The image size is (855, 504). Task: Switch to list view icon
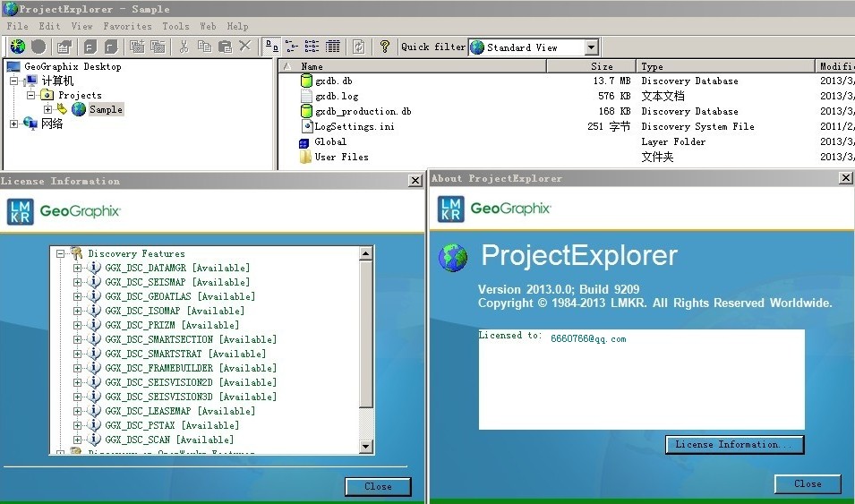pos(312,47)
